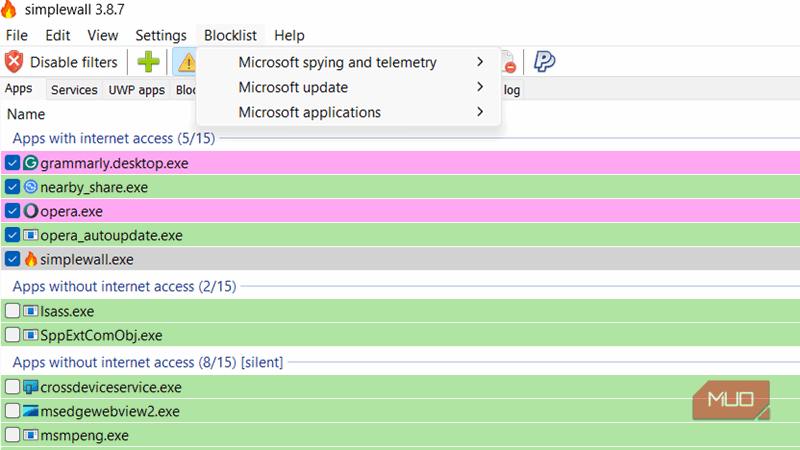Click the msedgewebview2.exe app icon
Image resolution: width=800 pixels, height=450 pixels.
(30, 411)
